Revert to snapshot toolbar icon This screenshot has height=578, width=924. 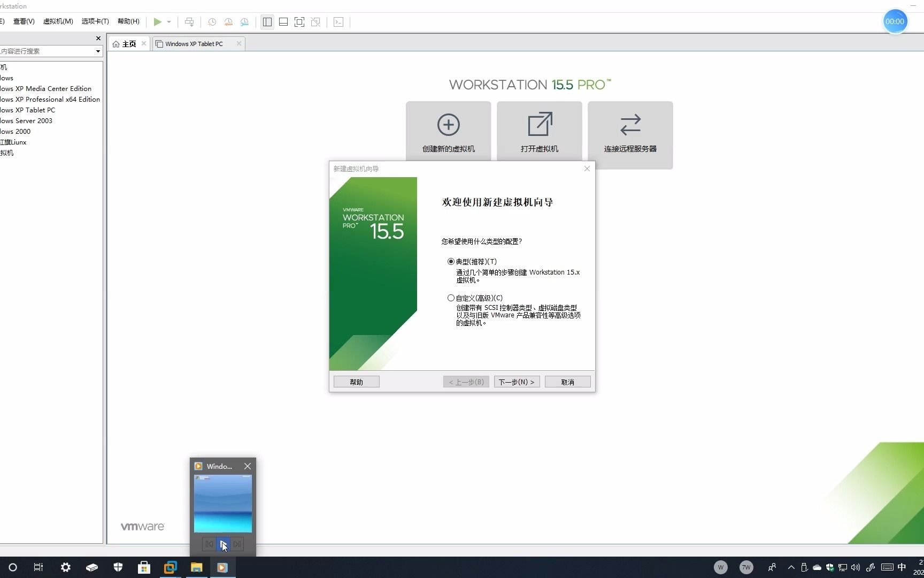228,22
